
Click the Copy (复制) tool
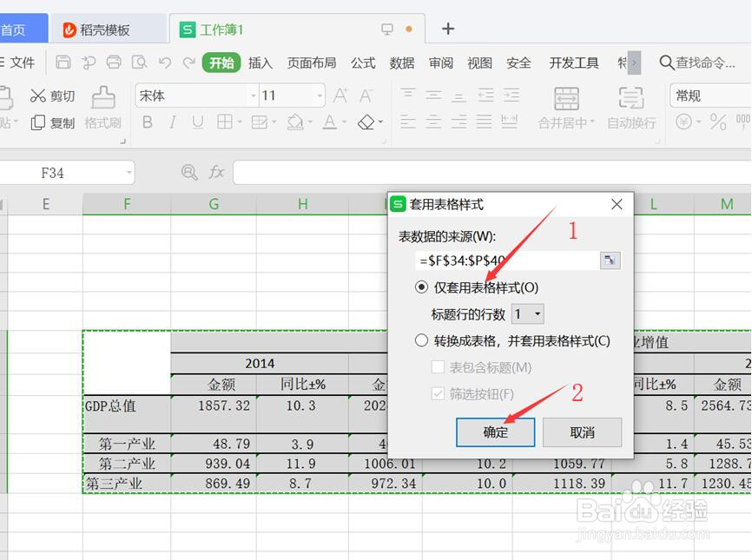click(52, 123)
